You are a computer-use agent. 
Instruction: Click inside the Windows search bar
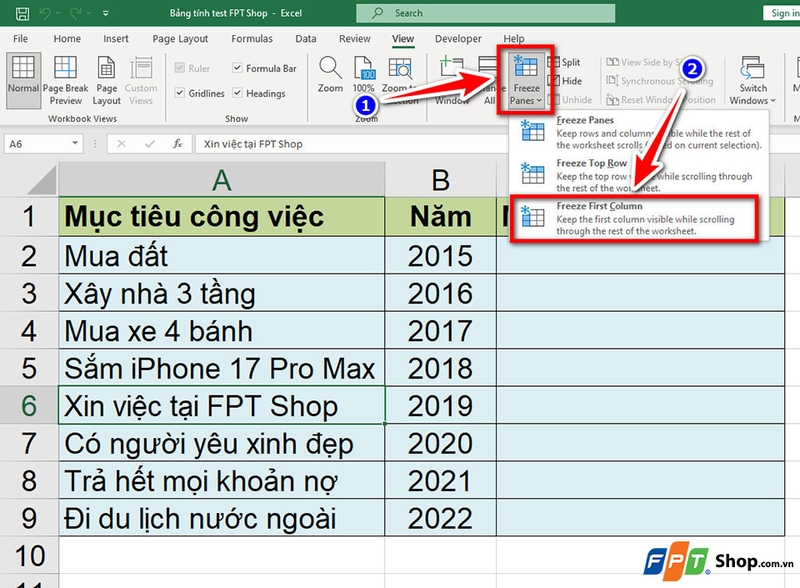coord(485,14)
